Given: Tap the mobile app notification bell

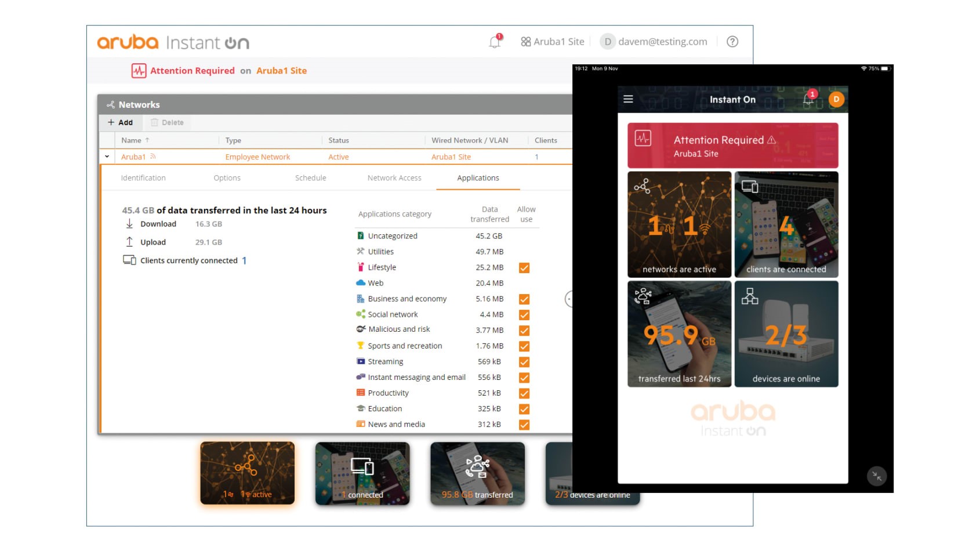Looking at the screenshot, I should pyautogui.click(x=808, y=99).
